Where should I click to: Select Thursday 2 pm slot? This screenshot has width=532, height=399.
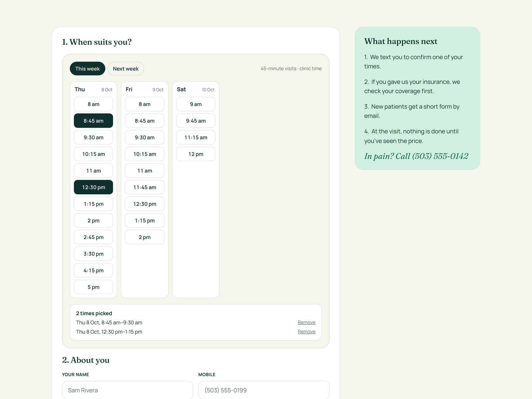click(93, 220)
